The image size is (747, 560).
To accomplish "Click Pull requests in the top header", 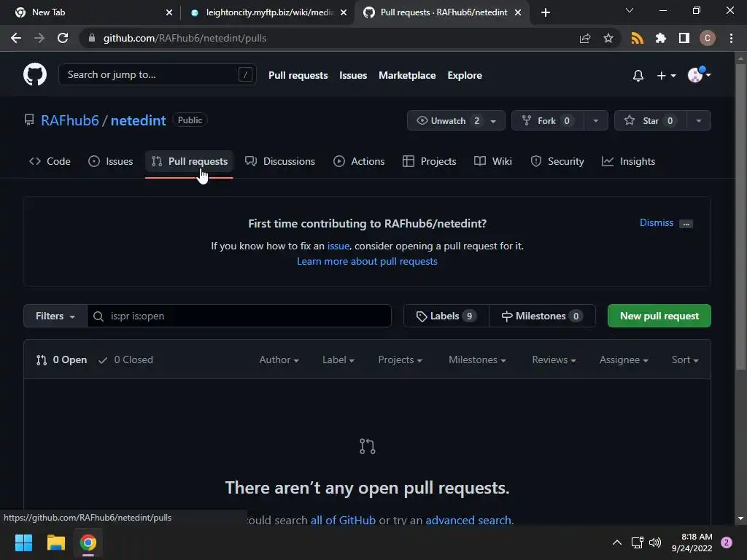I will click(x=298, y=75).
